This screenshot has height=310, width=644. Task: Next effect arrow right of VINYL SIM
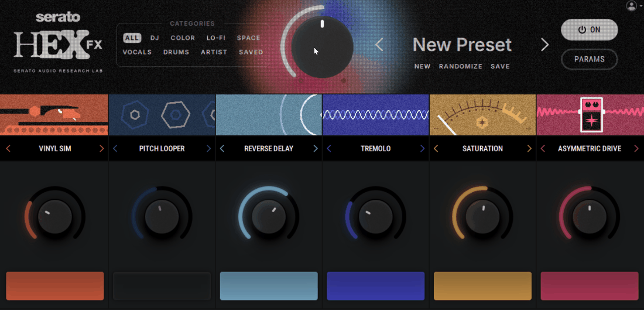(102, 148)
